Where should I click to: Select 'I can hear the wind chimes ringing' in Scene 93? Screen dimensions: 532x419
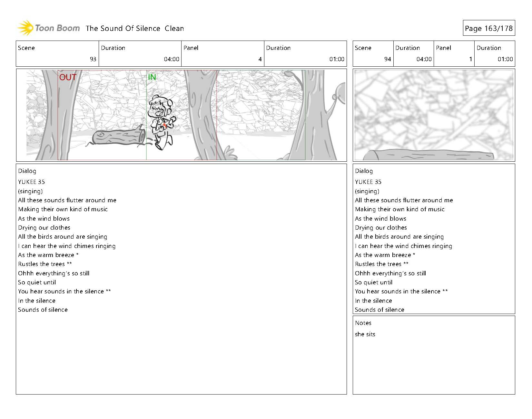pyautogui.click(x=67, y=246)
